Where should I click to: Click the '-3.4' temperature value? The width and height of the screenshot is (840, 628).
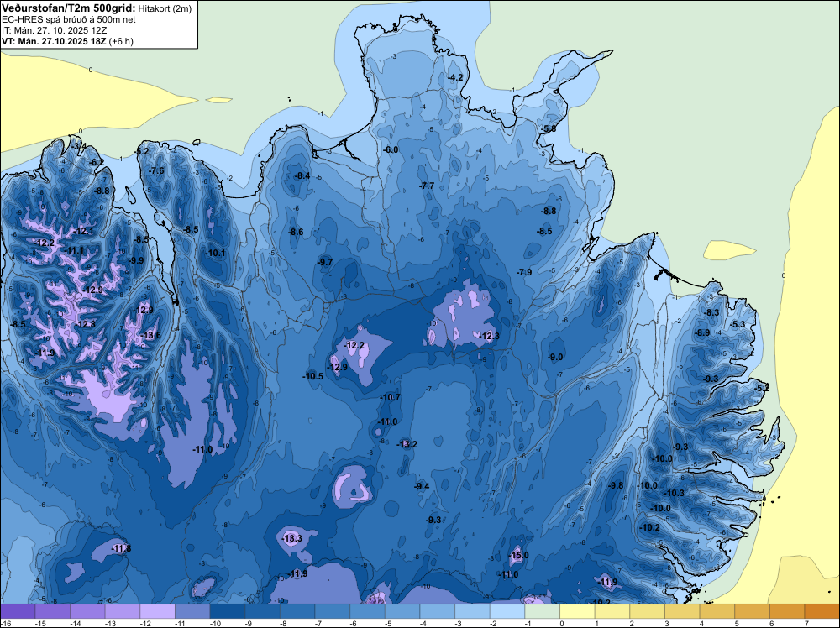[x=79, y=146]
